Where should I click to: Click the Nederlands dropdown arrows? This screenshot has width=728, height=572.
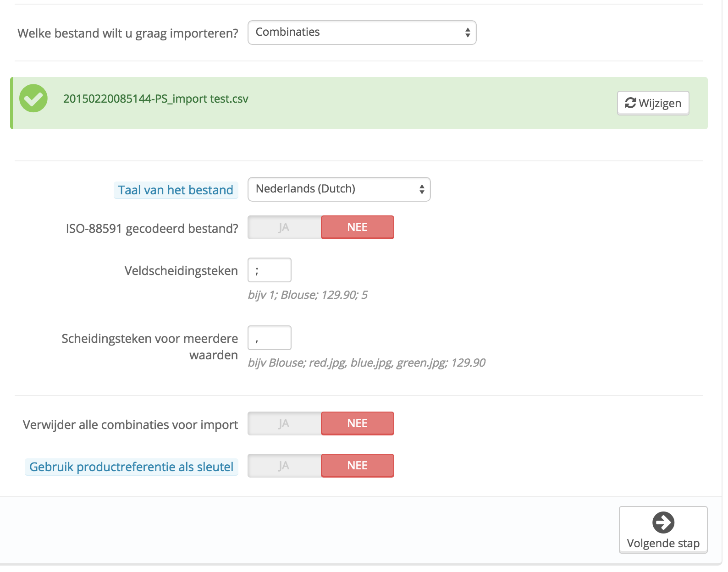421,189
